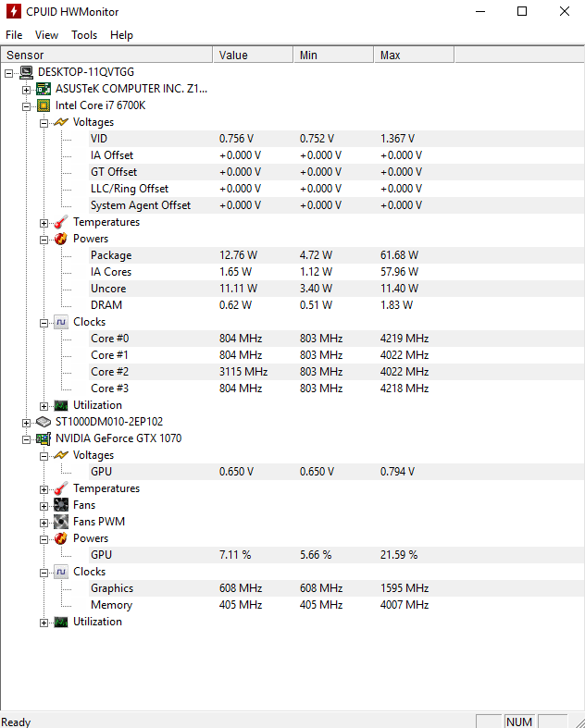This screenshot has width=585, height=728.
Task: Open the Help menu
Action: [122, 35]
